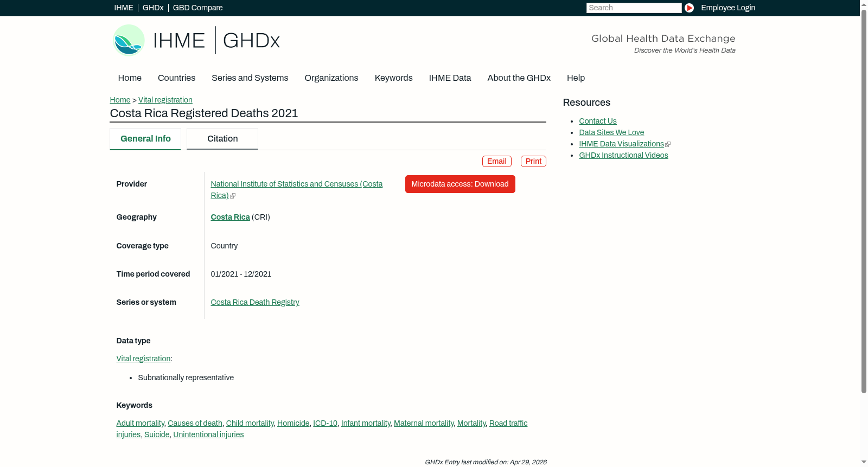
Task: Click the vertical page scrollbar thumb
Action: [864, 201]
